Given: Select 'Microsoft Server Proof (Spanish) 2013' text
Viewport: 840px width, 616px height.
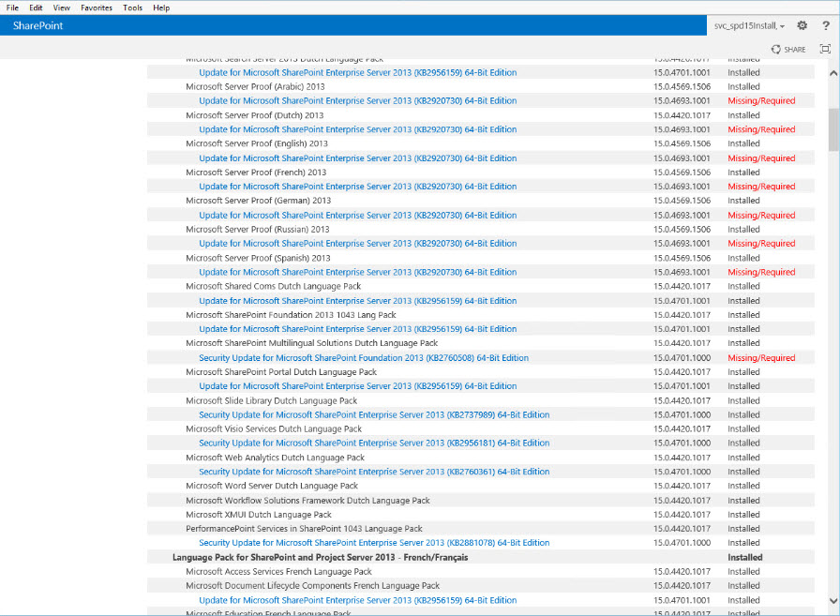Looking at the screenshot, I should [x=258, y=258].
